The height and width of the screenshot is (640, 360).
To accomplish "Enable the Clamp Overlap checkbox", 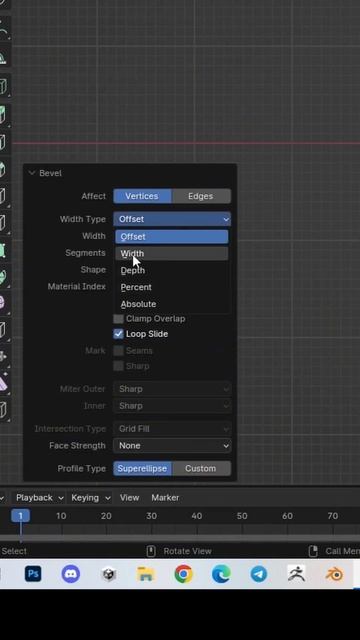I will tap(118, 318).
